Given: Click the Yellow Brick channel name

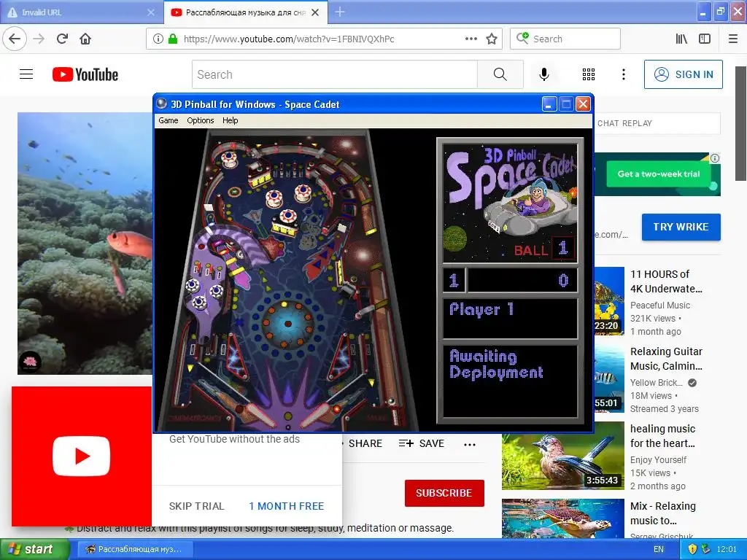Looking at the screenshot, I should pos(656,382).
